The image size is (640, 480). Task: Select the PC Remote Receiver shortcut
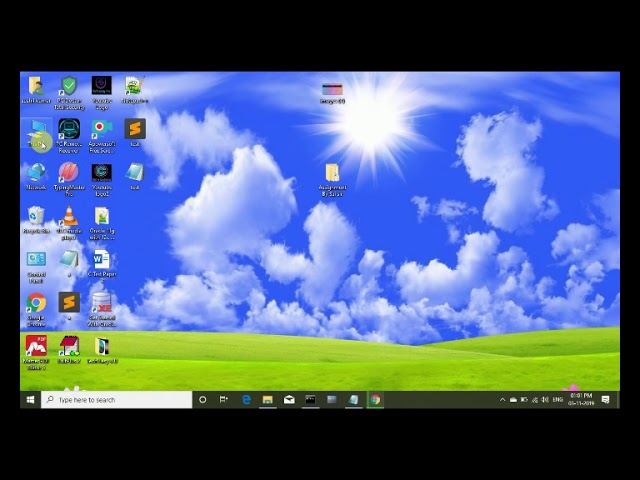pos(69,136)
